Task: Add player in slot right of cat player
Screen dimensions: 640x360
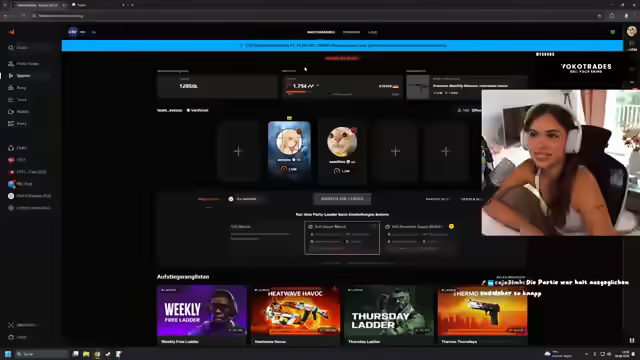Action: pyautogui.click(x=395, y=151)
